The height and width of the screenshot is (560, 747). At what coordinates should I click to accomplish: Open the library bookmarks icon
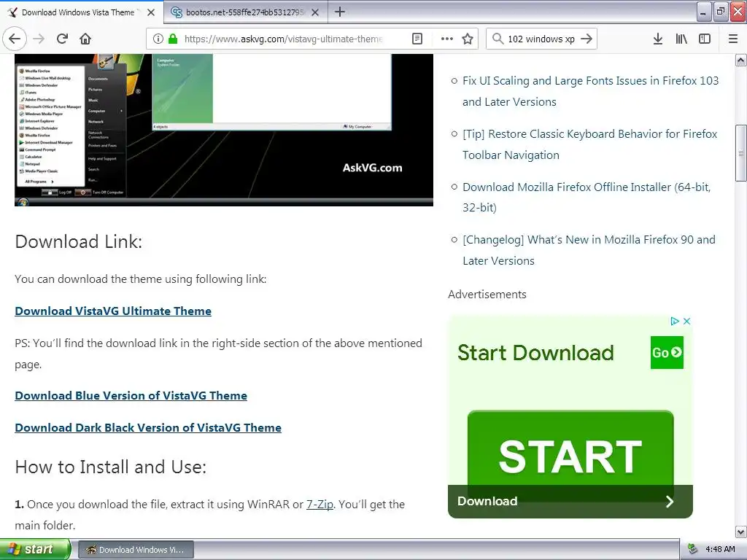point(681,39)
